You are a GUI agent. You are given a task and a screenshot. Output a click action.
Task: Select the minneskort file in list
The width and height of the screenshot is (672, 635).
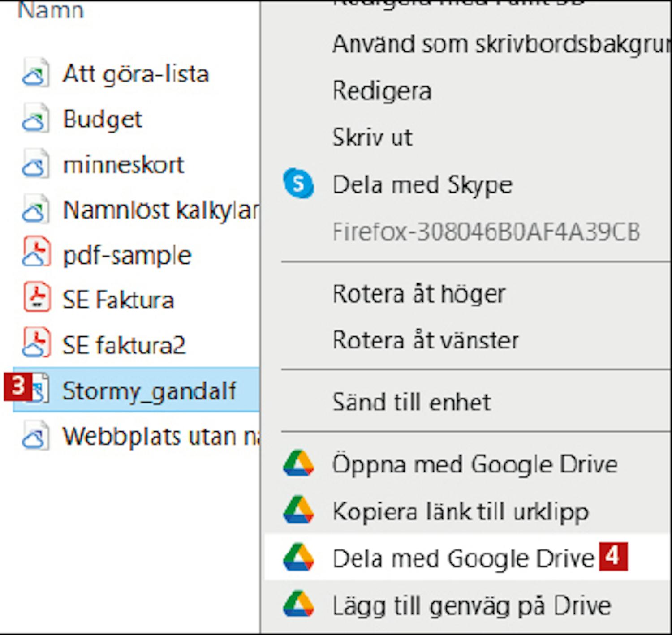coord(123,165)
